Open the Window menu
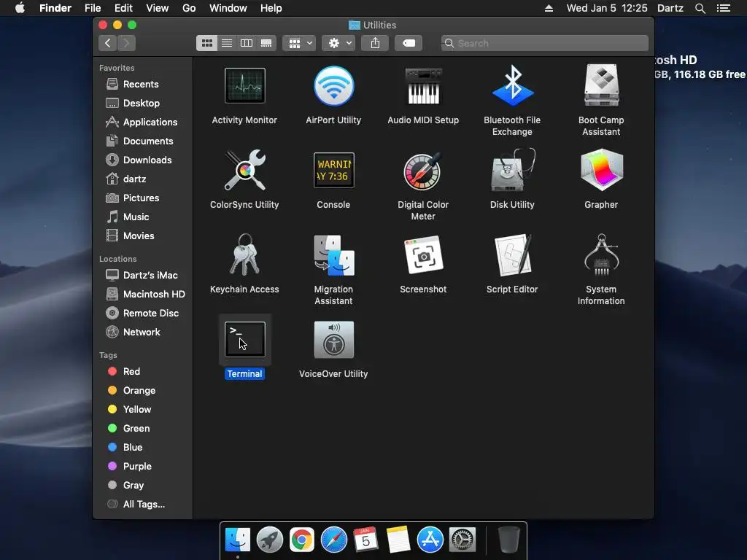This screenshot has height=560, width=747. coord(228,8)
